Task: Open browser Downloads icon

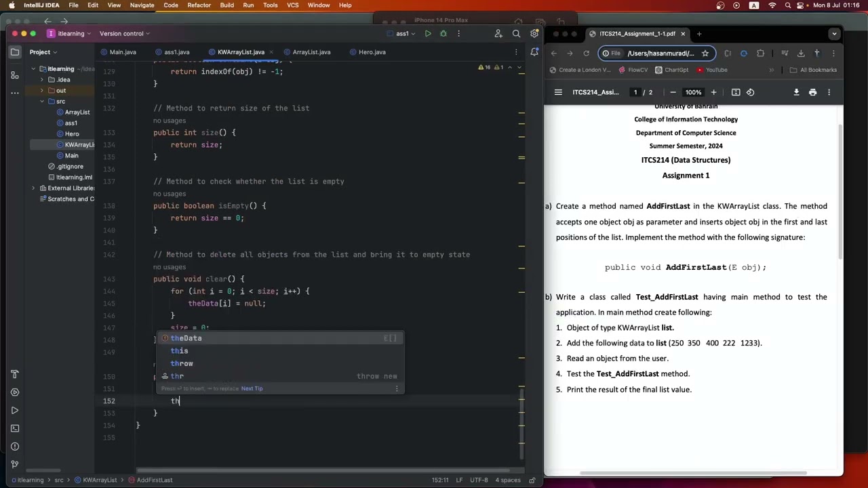Action: (801, 53)
